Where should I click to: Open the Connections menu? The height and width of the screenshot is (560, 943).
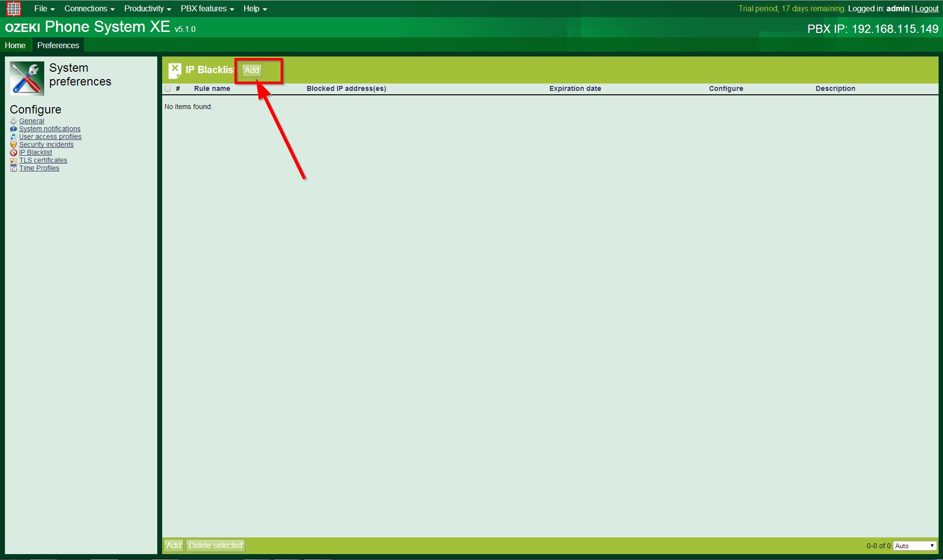pos(89,9)
